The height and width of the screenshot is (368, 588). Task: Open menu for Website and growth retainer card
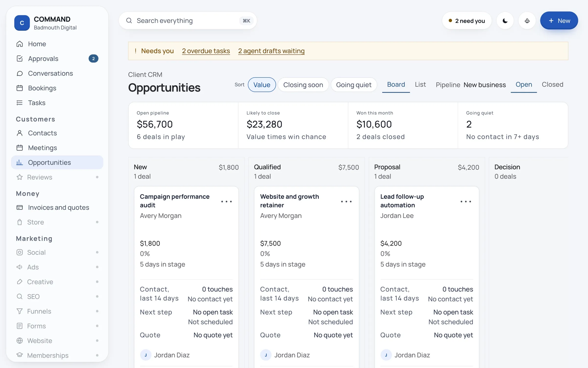coord(346,202)
